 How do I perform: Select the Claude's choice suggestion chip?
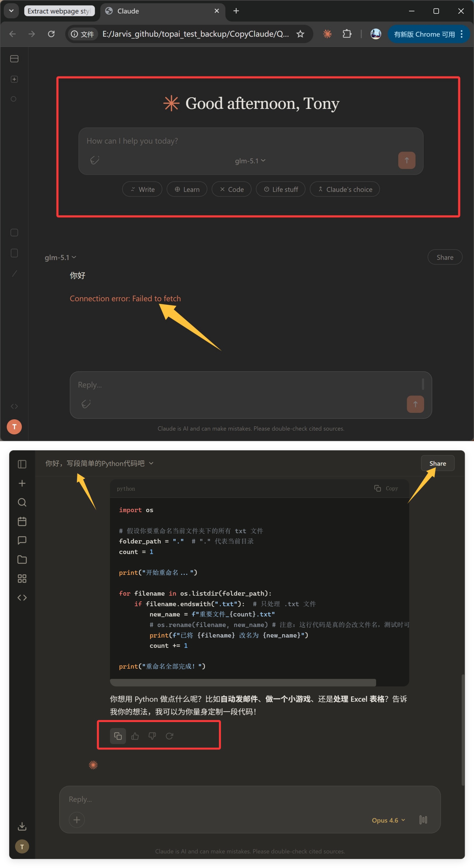point(345,189)
